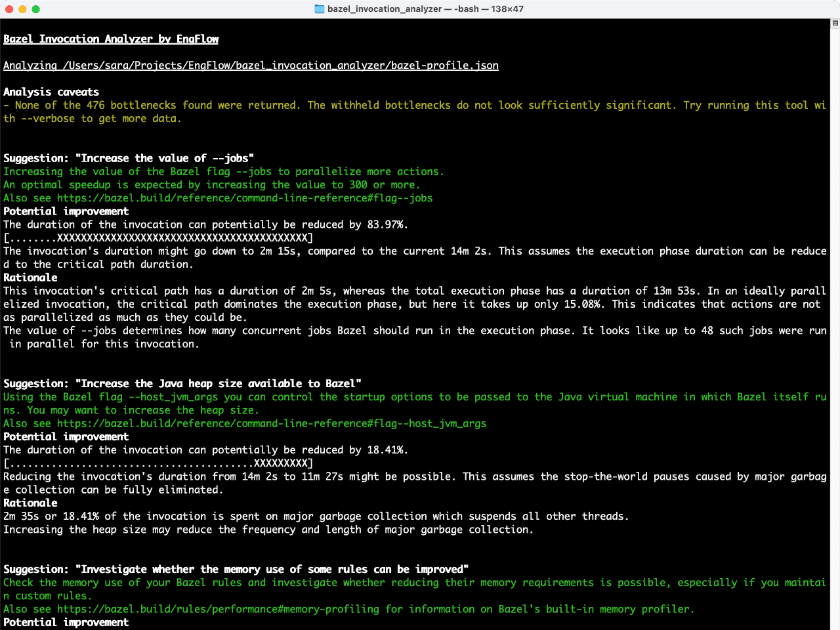
Task: Click the 'Analysis caveats' heading
Action: (51, 92)
